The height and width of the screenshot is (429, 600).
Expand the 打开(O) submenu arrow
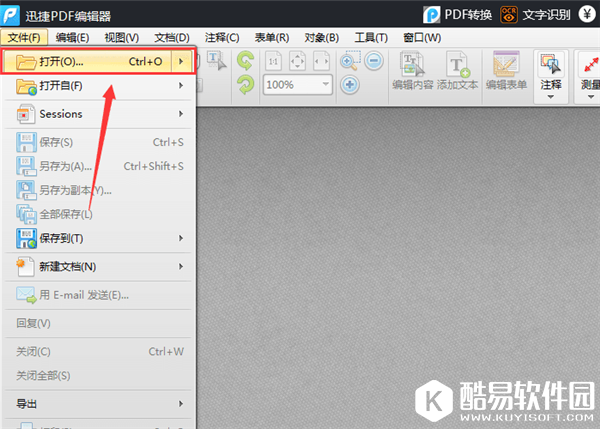click(181, 61)
